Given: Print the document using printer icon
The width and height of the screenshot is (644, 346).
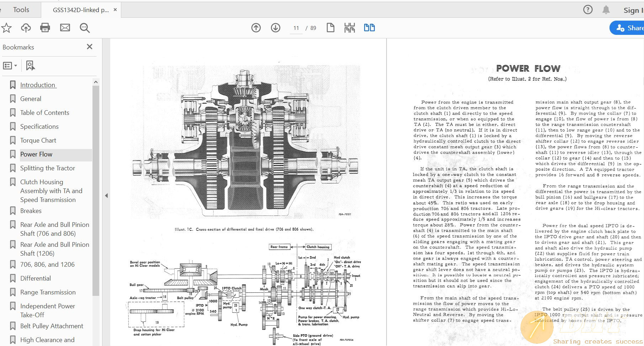Looking at the screenshot, I should (x=45, y=28).
